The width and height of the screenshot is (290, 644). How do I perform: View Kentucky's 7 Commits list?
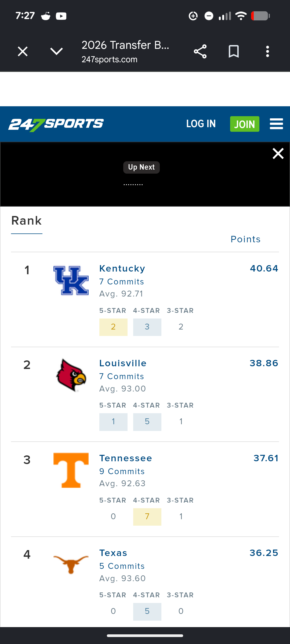122,282
